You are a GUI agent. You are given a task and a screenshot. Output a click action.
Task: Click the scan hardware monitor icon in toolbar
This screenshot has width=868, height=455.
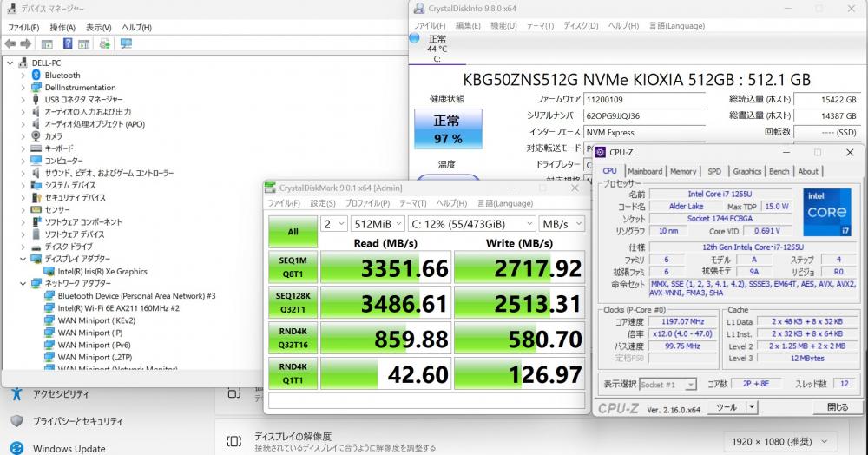point(126,43)
